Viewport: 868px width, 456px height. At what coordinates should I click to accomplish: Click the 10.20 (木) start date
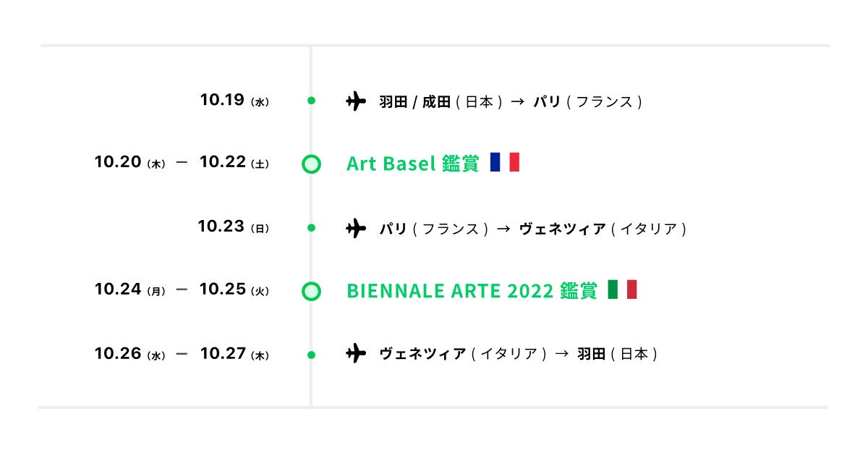click(130, 163)
